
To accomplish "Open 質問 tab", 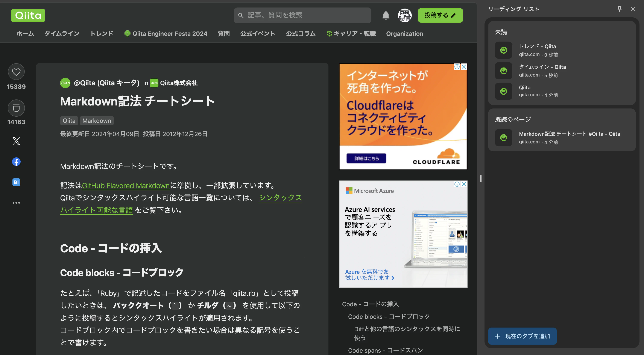I will point(223,33).
